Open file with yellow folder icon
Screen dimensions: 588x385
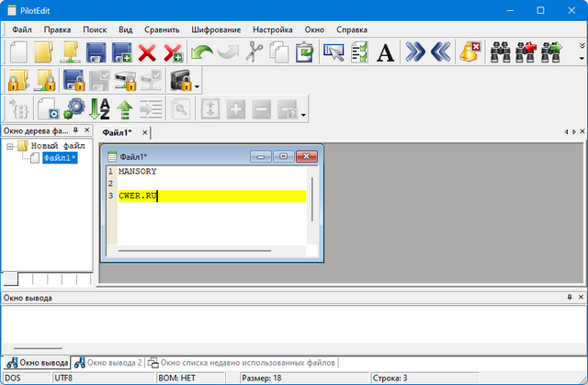point(44,52)
